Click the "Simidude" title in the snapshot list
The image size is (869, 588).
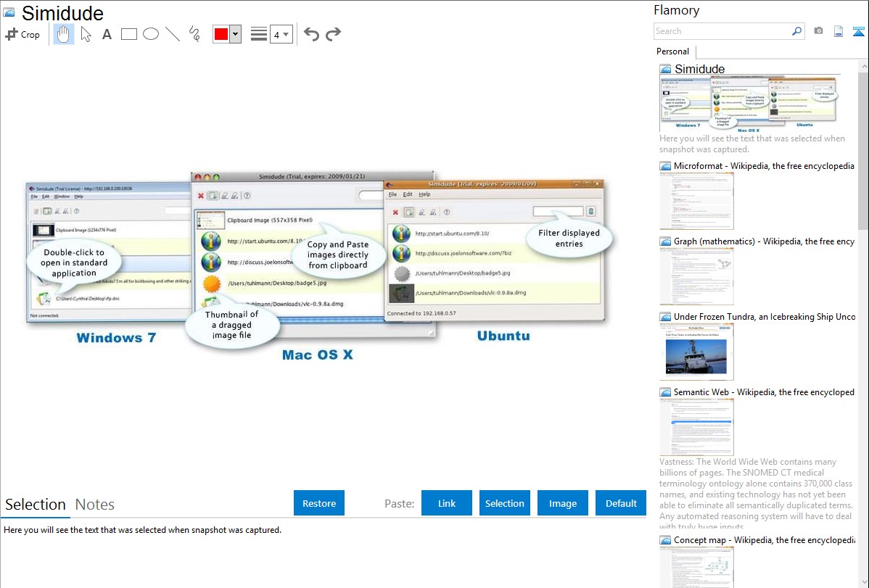(699, 70)
